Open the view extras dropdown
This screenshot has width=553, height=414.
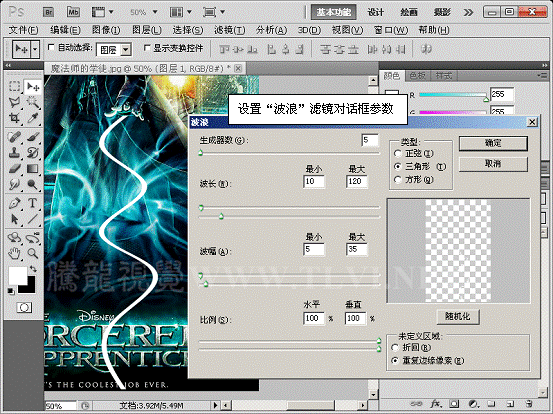click(x=111, y=12)
